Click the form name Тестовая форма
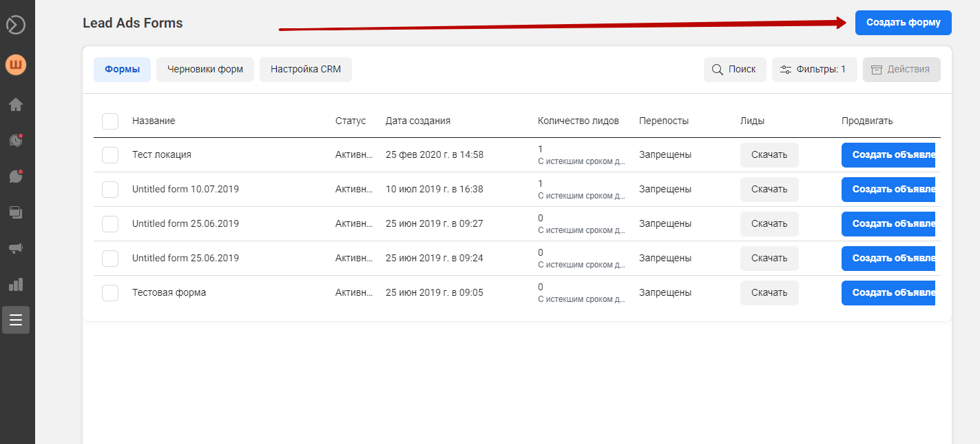Viewport: 980px width, 444px height. point(169,293)
